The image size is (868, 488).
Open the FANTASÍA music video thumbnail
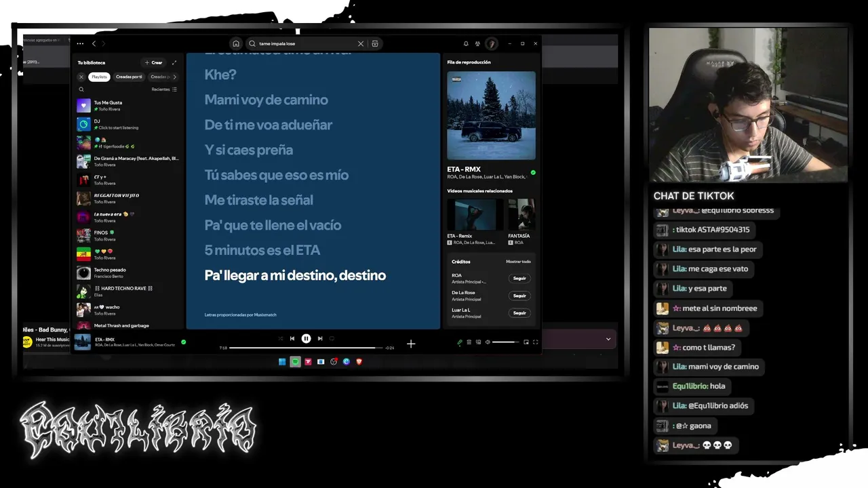pyautogui.click(x=521, y=214)
